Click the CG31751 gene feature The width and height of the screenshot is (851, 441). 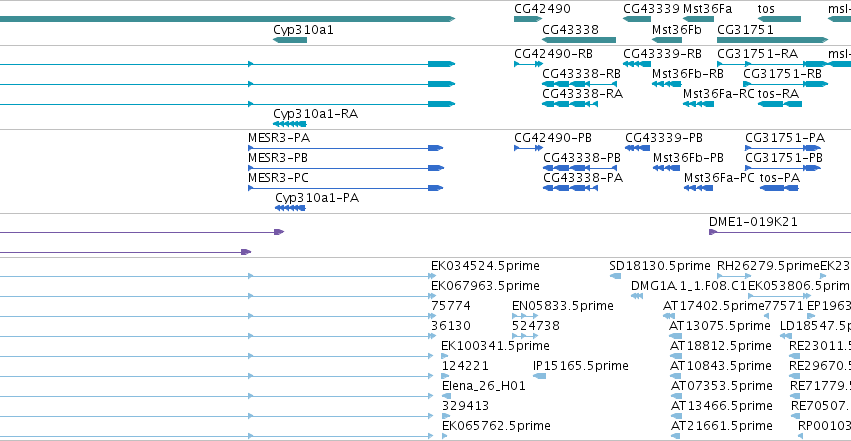[772, 40]
